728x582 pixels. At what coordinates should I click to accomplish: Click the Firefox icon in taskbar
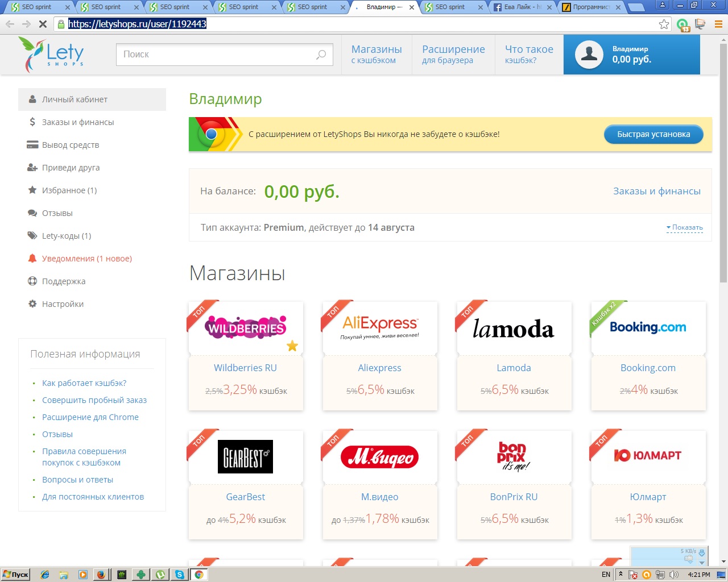[x=101, y=575]
